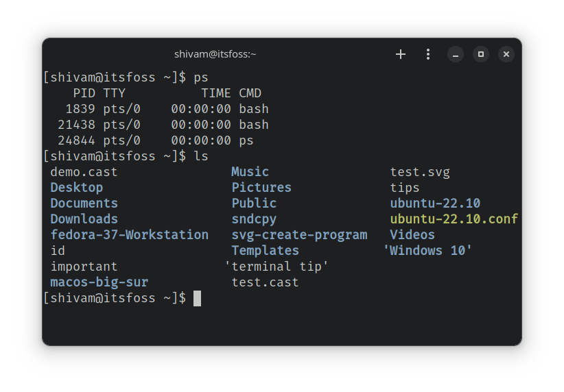Click the fedora-37-Workstation directory name
The width and height of the screenshot is (564, 392).
pyautogui.click(x=129, y=234)
